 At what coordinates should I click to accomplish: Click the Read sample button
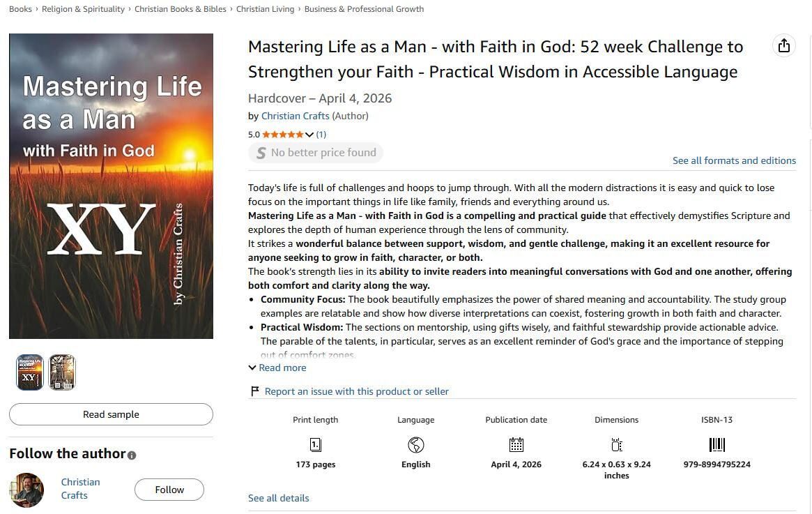[110, 414]
